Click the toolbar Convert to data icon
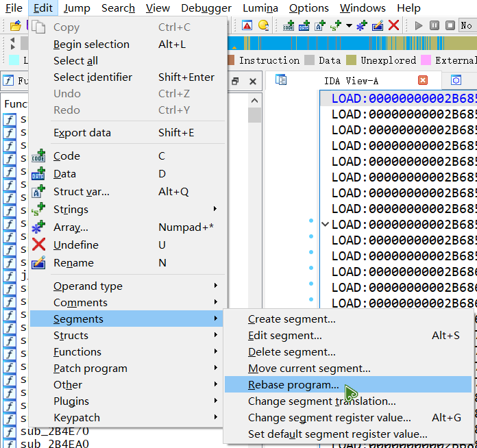The width and height of the screenshot is (477, 448). (304, 25)
